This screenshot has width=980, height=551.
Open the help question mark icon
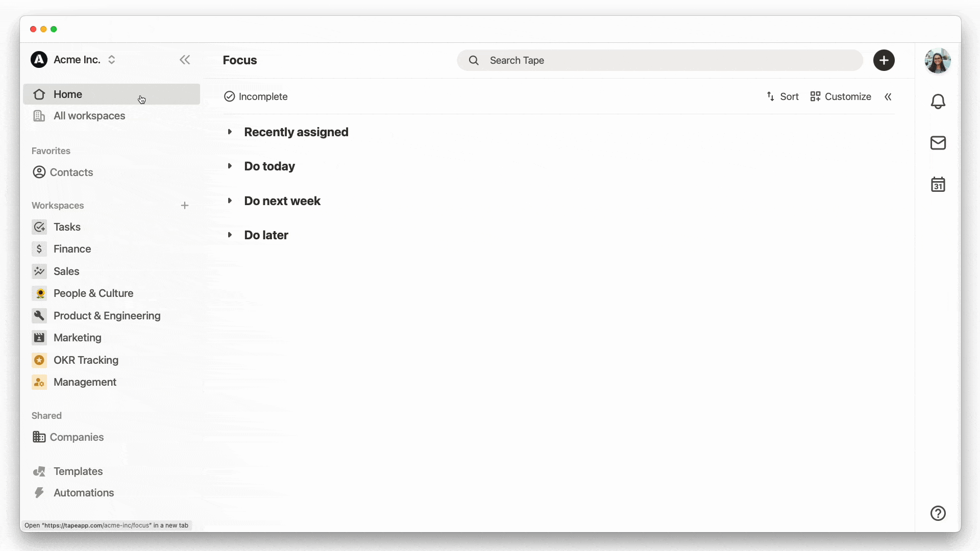[938, 513]
